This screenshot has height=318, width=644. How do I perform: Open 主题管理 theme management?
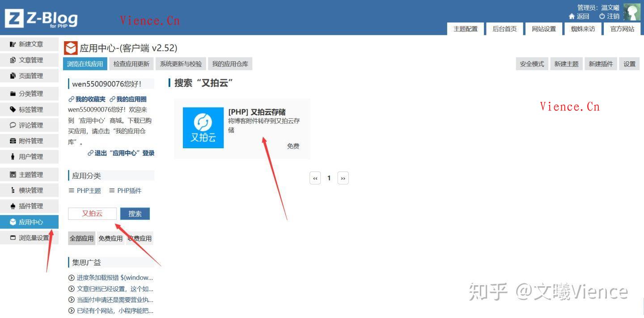(30, 174)
